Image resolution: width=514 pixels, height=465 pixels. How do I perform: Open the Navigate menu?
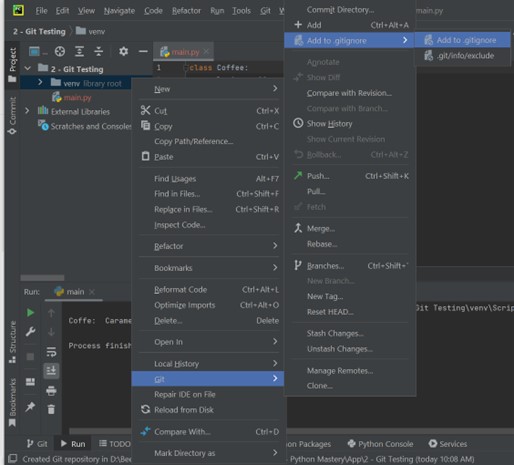(119, 11)
